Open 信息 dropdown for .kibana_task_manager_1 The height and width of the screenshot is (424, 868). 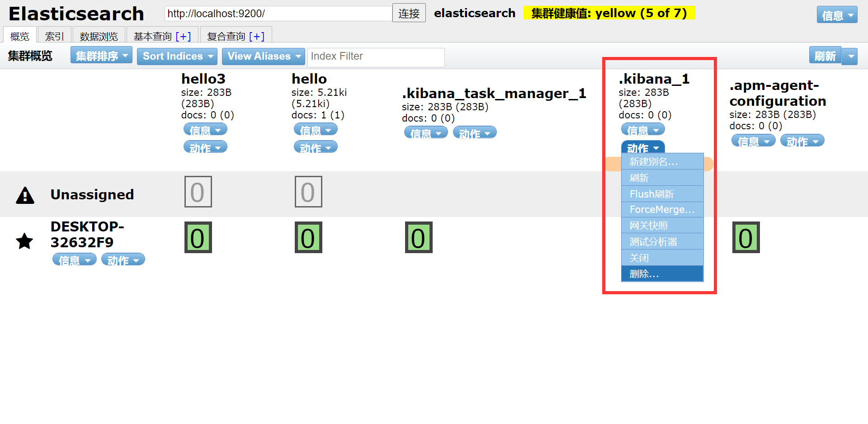click(426, 132)
